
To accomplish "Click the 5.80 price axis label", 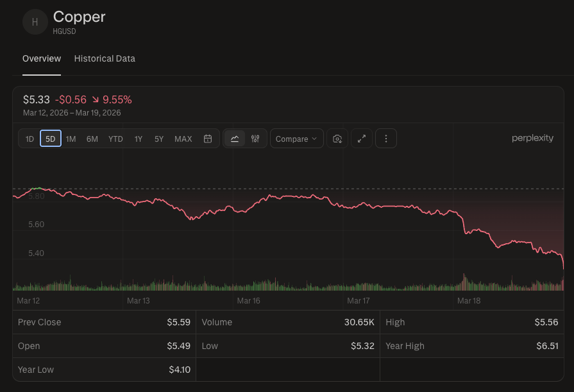I will [x=37, y=196].
